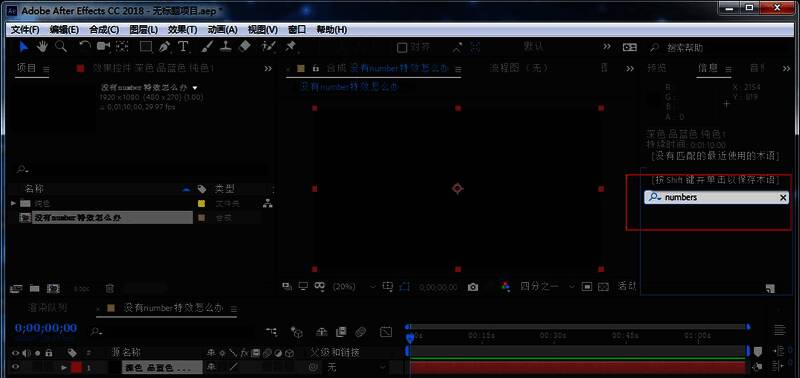Expand layer 1 properties triangle
800x378 pixels.
[64, 367]
